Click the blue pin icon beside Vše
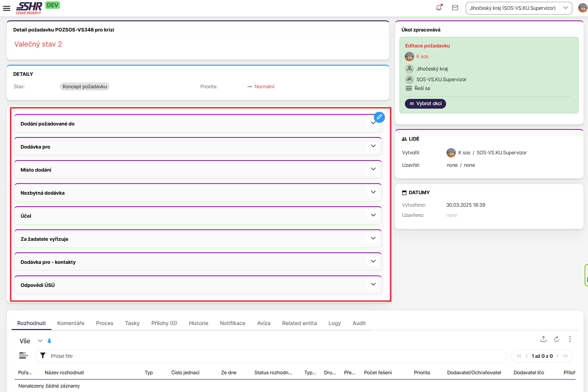This screenshot has height=392, width=588. pyautogui.click(x=49, y=341)
